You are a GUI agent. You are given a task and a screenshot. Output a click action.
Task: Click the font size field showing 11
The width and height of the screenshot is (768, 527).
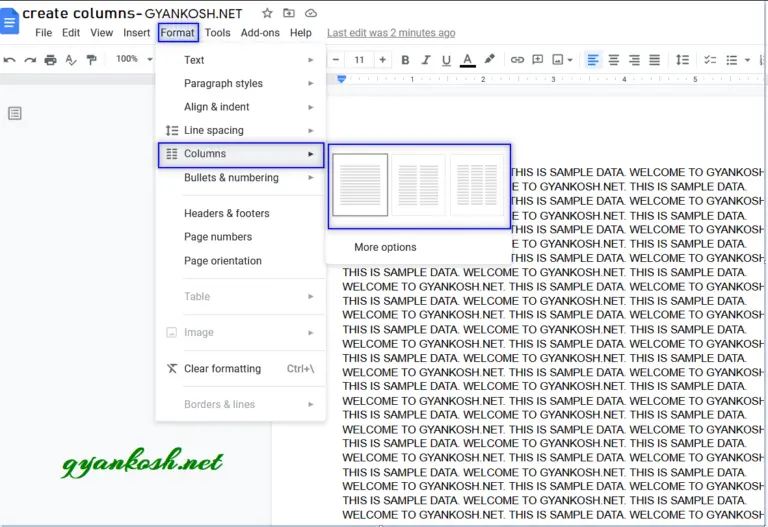click(x=359, y=60)
